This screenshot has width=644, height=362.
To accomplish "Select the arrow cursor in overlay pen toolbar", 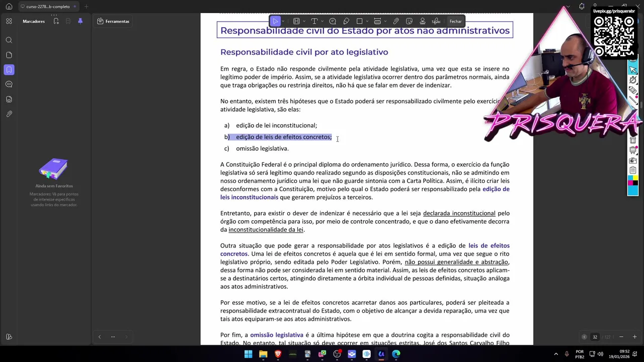I will (633, 70).
